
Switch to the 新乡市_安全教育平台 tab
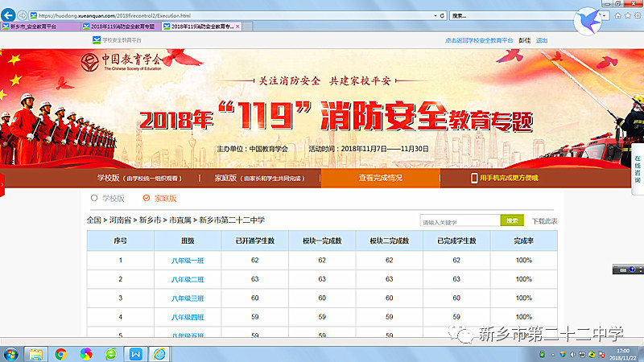40,27
